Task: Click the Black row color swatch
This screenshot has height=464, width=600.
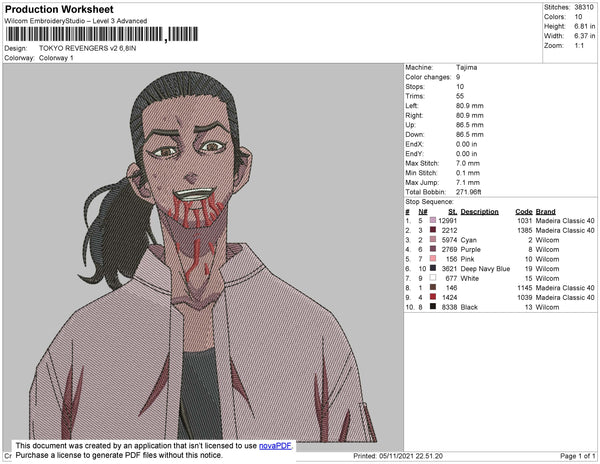Action: [433, 306]
